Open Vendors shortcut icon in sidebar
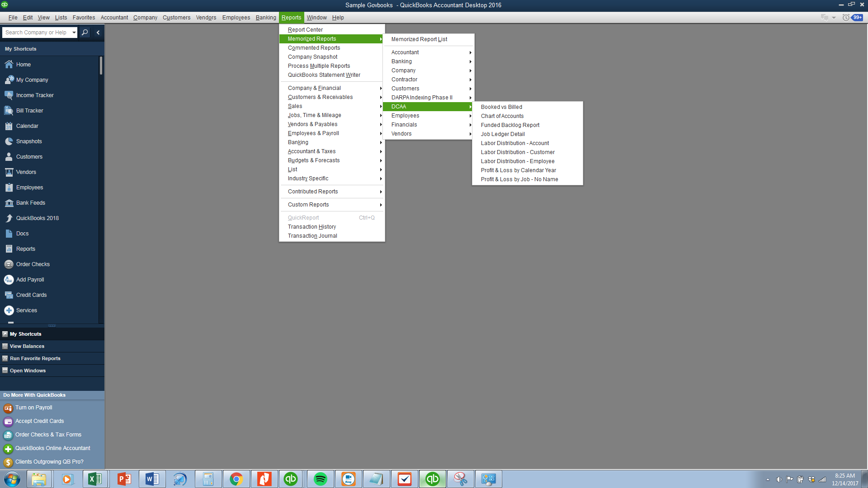The image size is (868, 488). click(x=9, y=172)
